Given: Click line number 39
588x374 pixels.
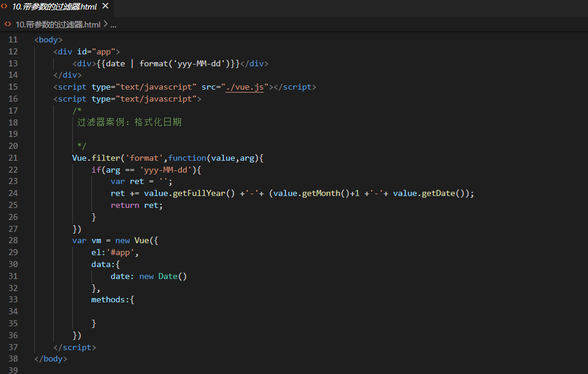Looking at the screenshot, I should 13,370.
